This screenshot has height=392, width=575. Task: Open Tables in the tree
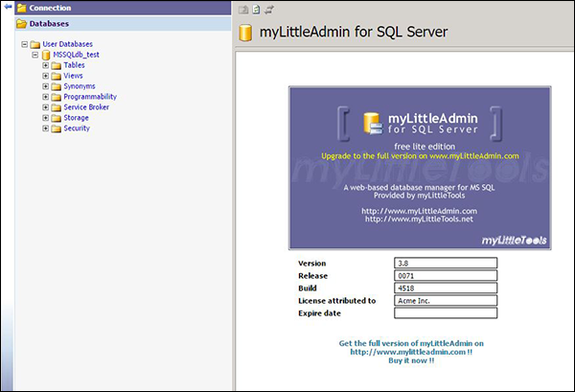pos(74,65)
